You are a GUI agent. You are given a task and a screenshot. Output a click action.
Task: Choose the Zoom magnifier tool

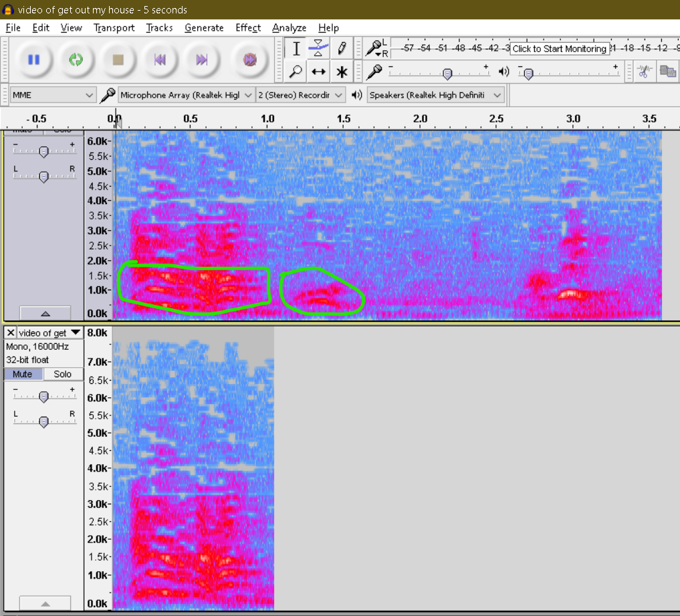coord(296,72)
